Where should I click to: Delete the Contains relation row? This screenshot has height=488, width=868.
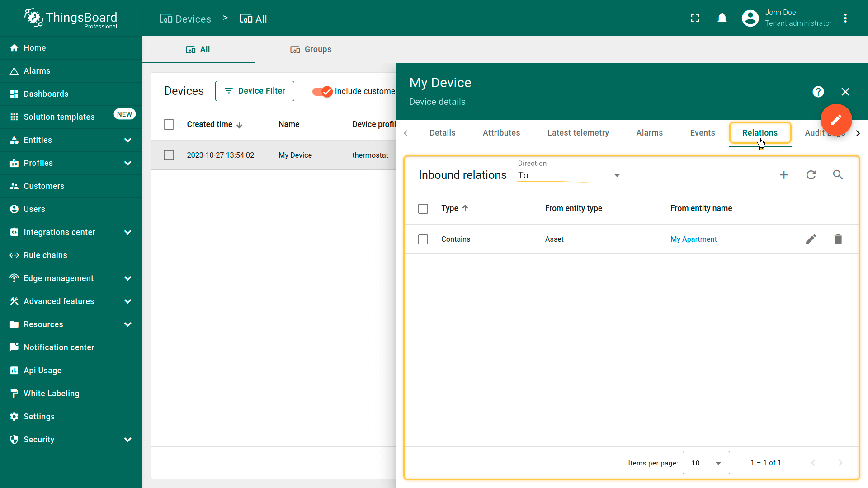pyautogui.click(x=838, y=239)
